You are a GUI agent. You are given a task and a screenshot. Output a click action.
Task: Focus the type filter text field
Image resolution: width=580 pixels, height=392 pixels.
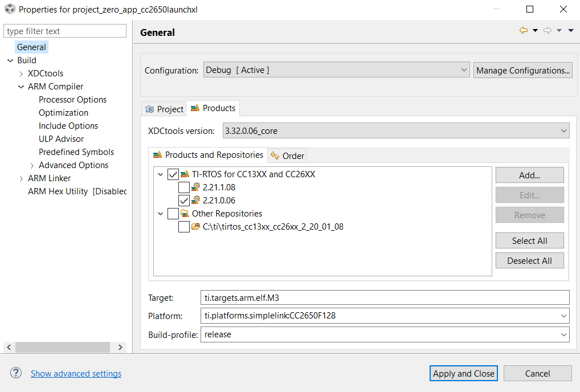[x=65, y=31]
